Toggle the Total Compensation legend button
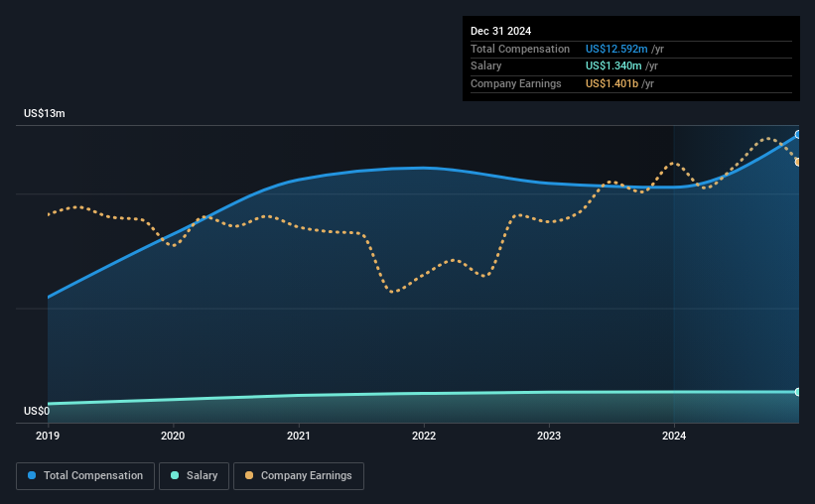The image size is (815, 504). click(x=85, y=476)
